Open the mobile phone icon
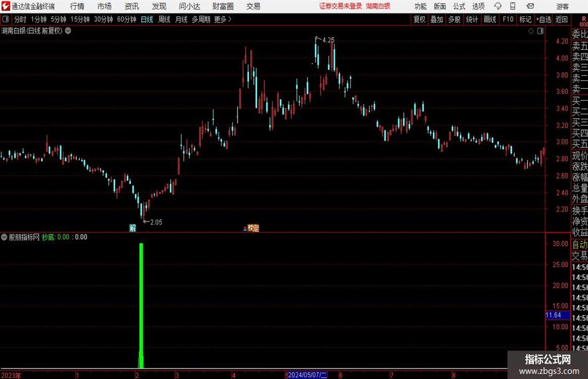The image size is (588, 379). coord(513,6)
